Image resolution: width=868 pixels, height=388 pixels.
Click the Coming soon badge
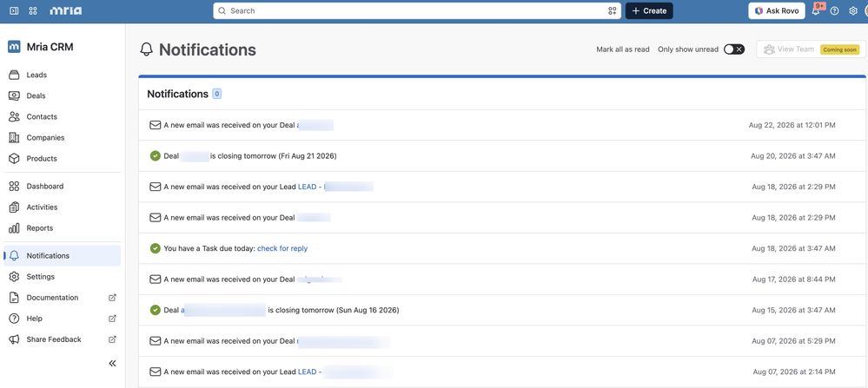(x=840, y=49)
